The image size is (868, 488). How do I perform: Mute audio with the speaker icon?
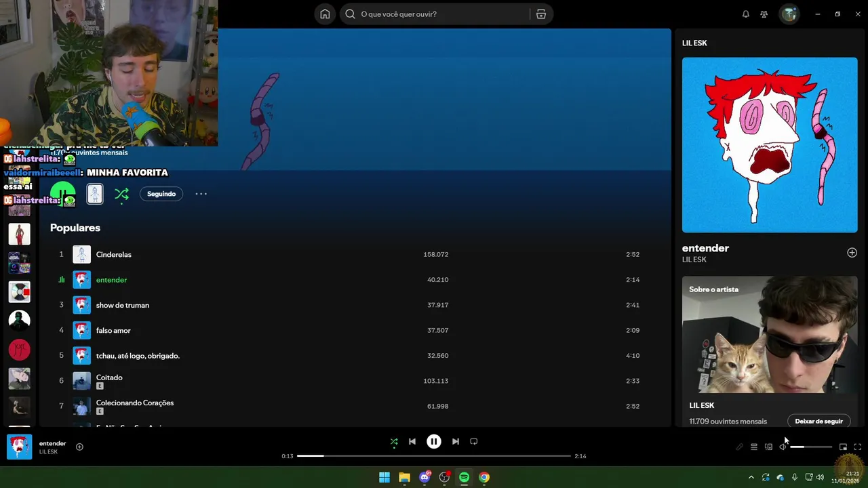[783, 447]
